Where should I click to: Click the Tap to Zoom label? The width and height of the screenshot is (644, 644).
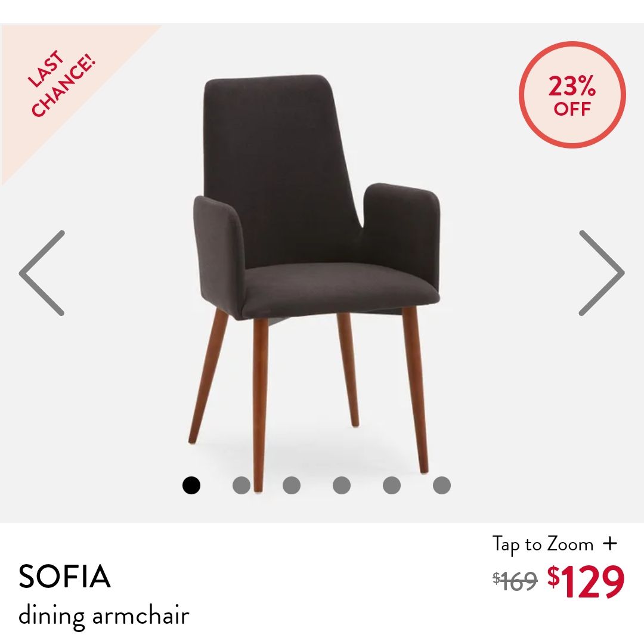543,545
